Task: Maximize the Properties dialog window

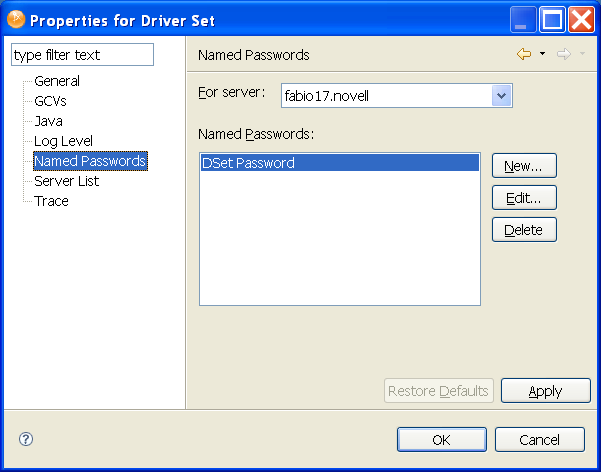Action: click(x=553, y=19)
